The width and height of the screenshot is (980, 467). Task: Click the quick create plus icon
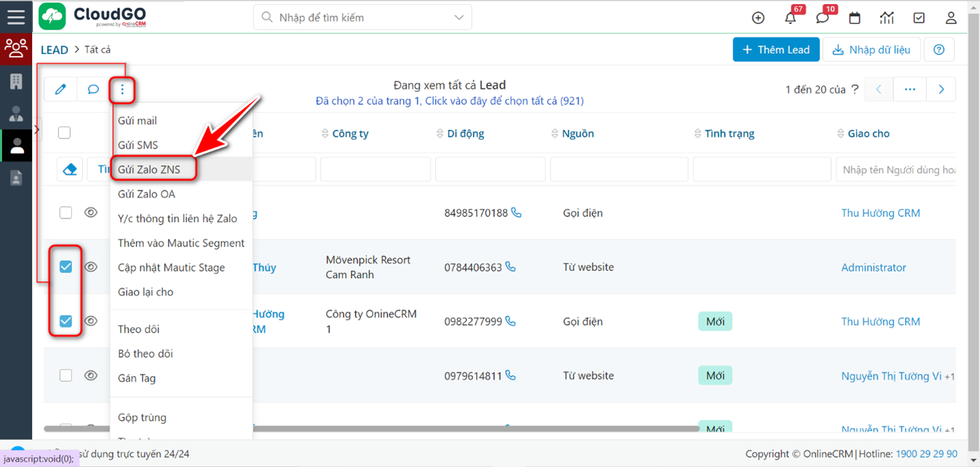point(758,18)
